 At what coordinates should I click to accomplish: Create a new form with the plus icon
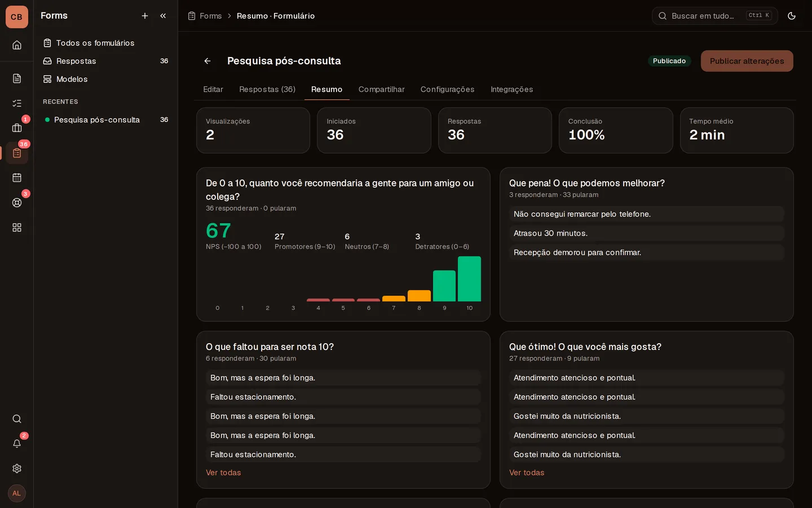145,16
